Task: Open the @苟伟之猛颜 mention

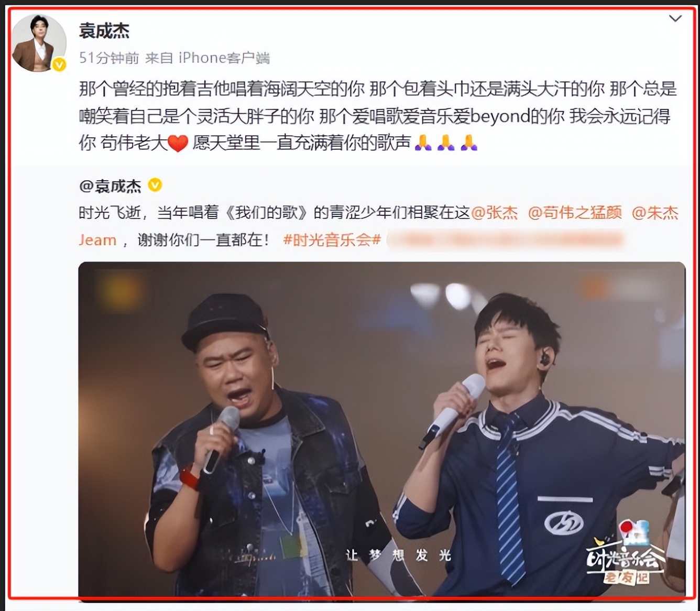Action: [575, 212]
